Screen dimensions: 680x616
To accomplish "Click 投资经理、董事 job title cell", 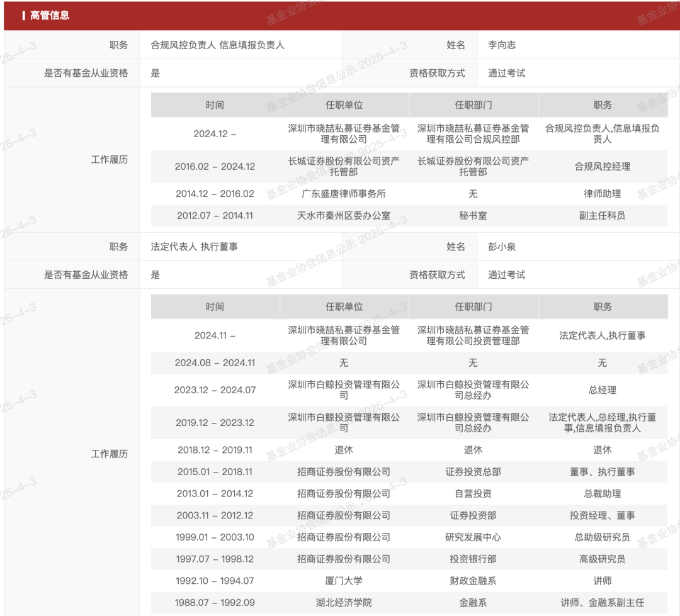I will coord(603,515).
